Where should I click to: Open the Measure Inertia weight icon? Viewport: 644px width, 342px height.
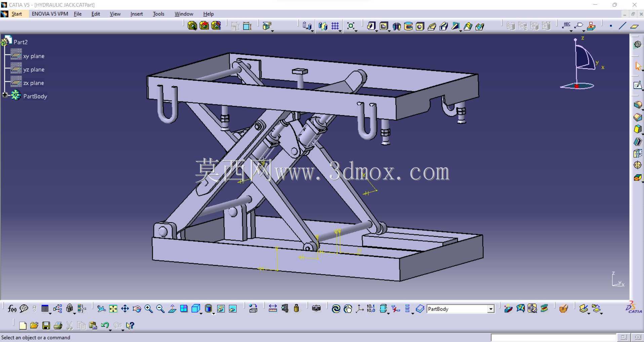pyautogui.click(x=296, y=308)
